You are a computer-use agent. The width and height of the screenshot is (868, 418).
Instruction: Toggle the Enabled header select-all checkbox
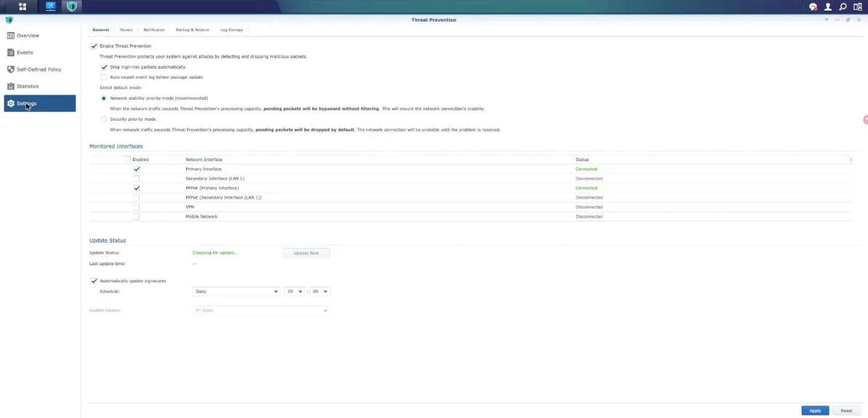pyautogui.click(x=128, y=160)
